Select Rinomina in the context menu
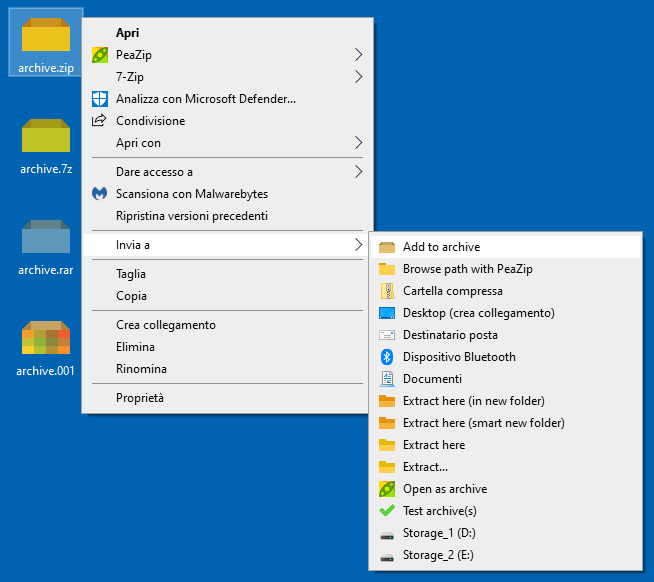654x582 pixels. coord(227,369)
